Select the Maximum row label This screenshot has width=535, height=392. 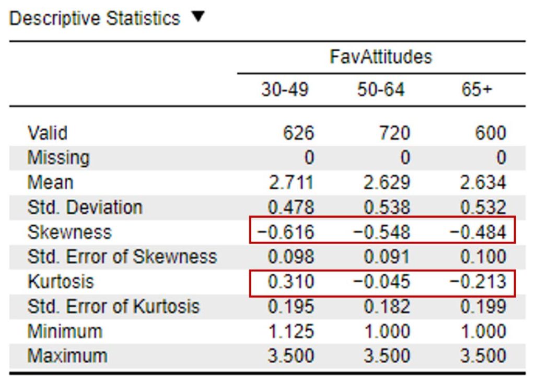67,356
